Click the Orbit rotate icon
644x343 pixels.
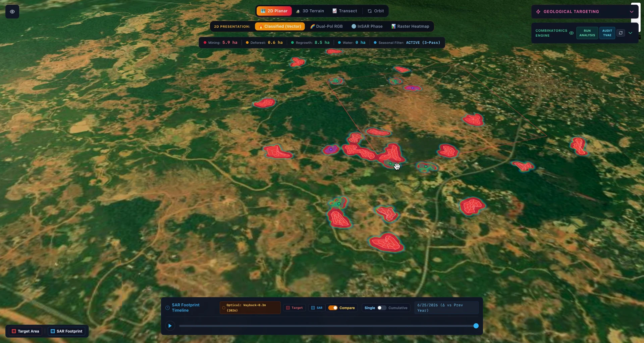[x=370, y=11]
